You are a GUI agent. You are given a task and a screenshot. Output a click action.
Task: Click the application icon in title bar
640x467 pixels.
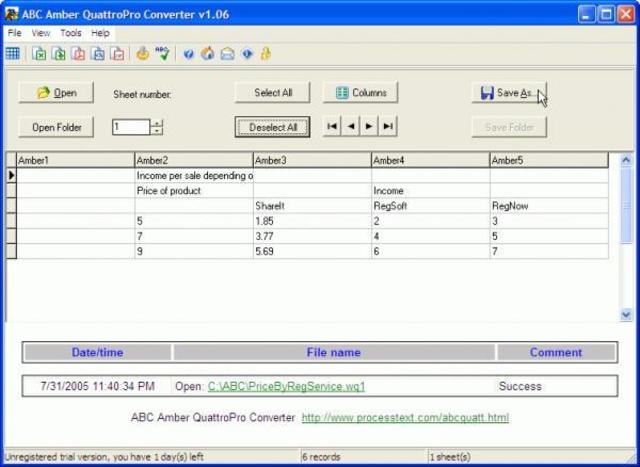(x=11, y=14)
